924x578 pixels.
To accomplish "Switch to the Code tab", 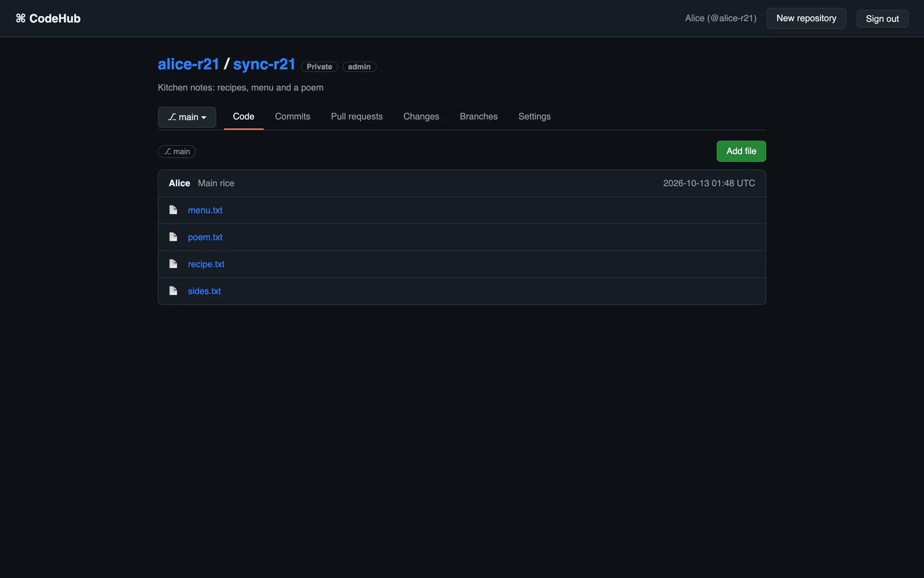I will point(244,117).
